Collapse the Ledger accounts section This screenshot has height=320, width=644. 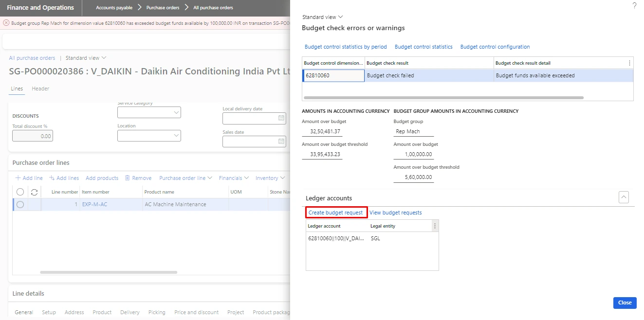(x=624, y=197)
